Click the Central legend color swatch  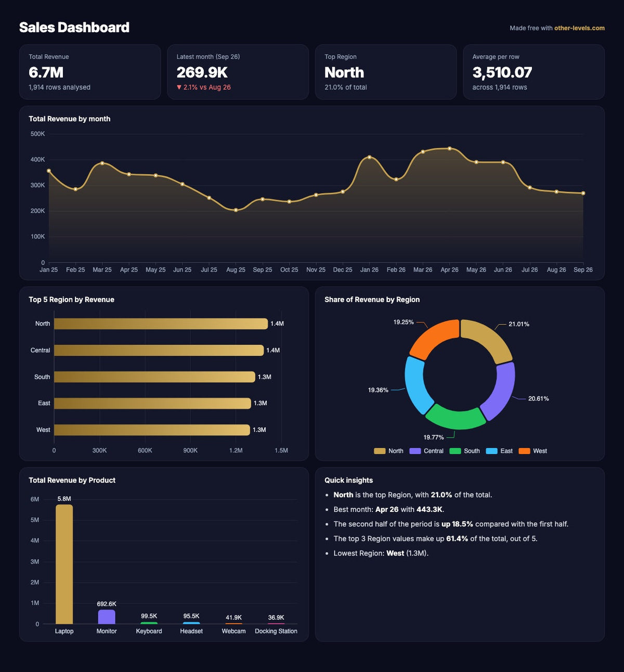[x=415, y=451]
